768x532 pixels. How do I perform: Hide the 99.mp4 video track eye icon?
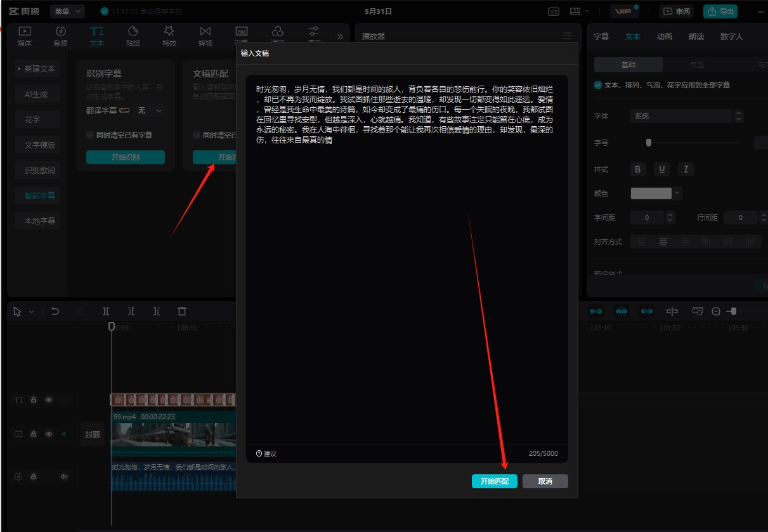click(x=49, y=434)
